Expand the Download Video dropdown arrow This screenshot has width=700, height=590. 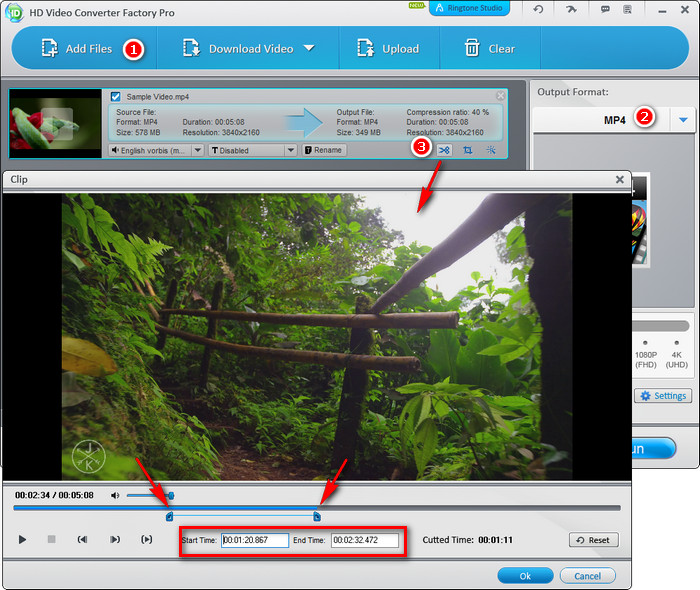click(309, 48)
